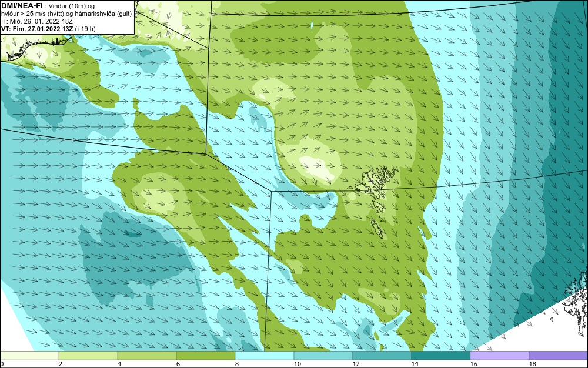Click the 2–4 m/s light green legend swatch
This screenshot has height=368, width=588.
[x=88, y=355]
